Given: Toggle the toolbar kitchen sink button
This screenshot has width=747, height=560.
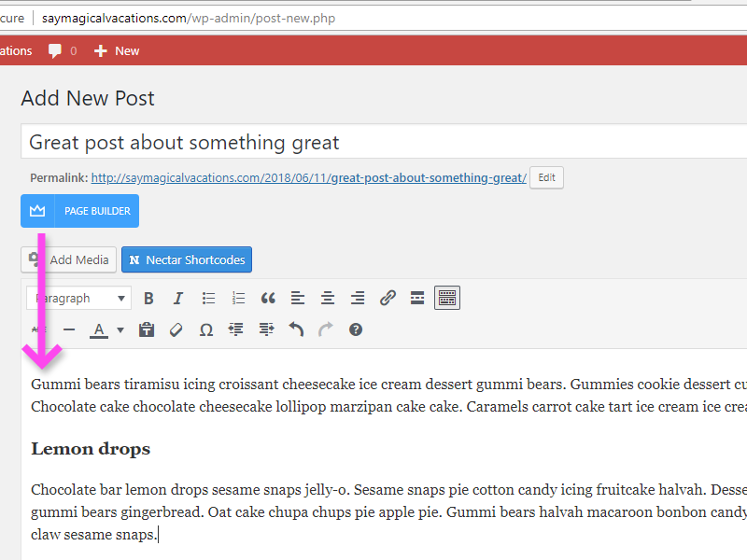Looking at the screenshot, I should [x=447, y=298].
